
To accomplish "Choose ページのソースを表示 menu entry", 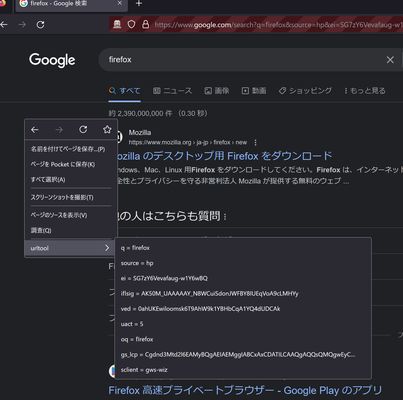I will coord(71,215).
